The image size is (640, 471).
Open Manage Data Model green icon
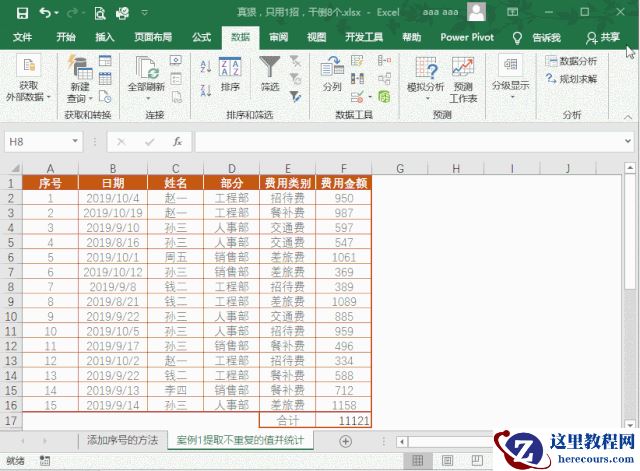click(x=384, y=97)
